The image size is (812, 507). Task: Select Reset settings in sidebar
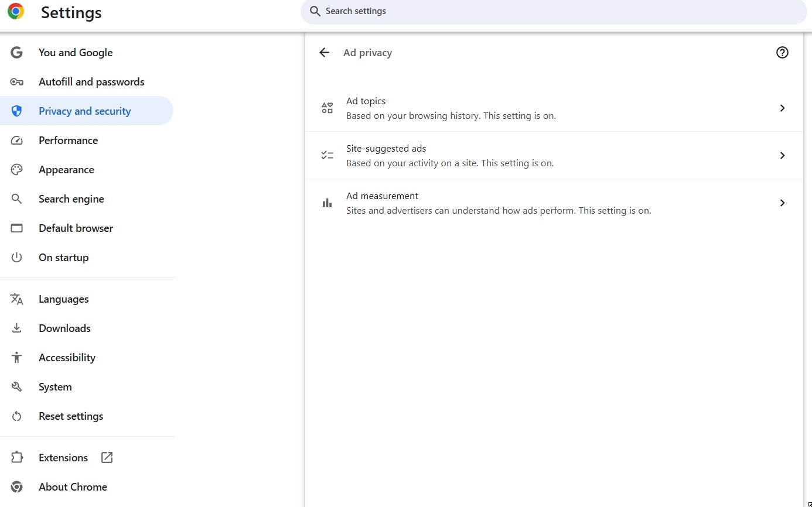click(x=71, y=416)
